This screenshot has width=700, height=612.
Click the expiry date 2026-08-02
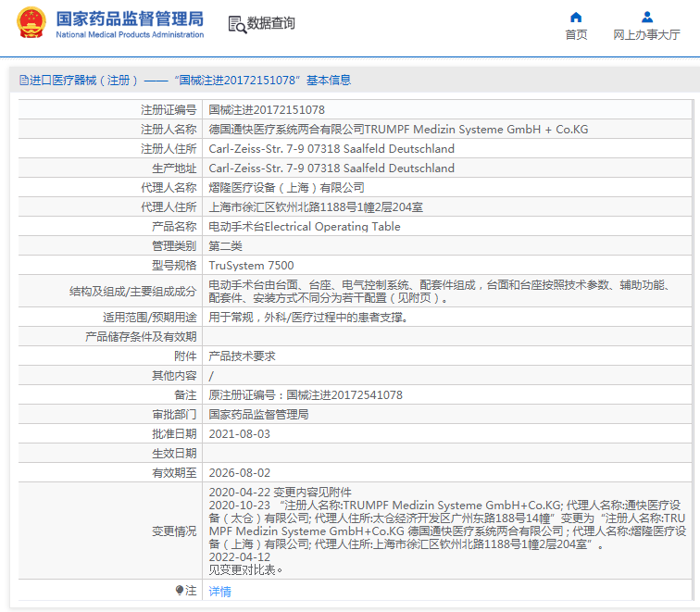coord(240,472)
